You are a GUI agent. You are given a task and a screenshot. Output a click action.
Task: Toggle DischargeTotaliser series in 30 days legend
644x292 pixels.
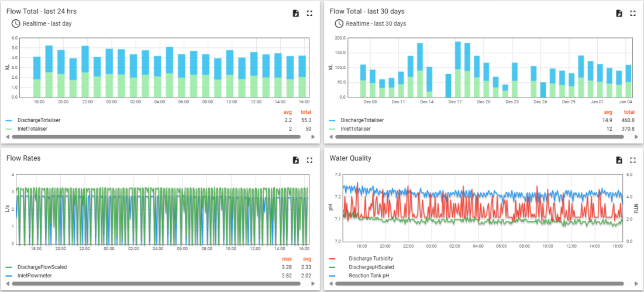click(362, 120)
